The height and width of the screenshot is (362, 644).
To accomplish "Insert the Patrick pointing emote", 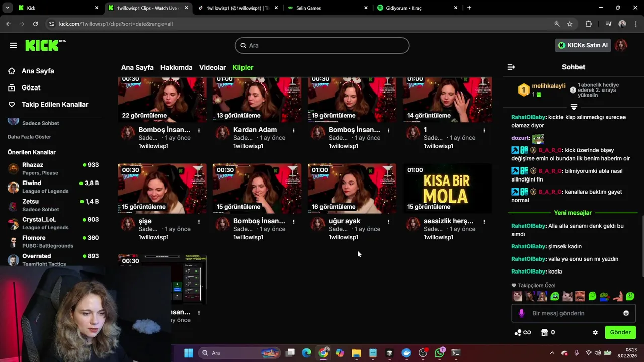I will 617,296.
